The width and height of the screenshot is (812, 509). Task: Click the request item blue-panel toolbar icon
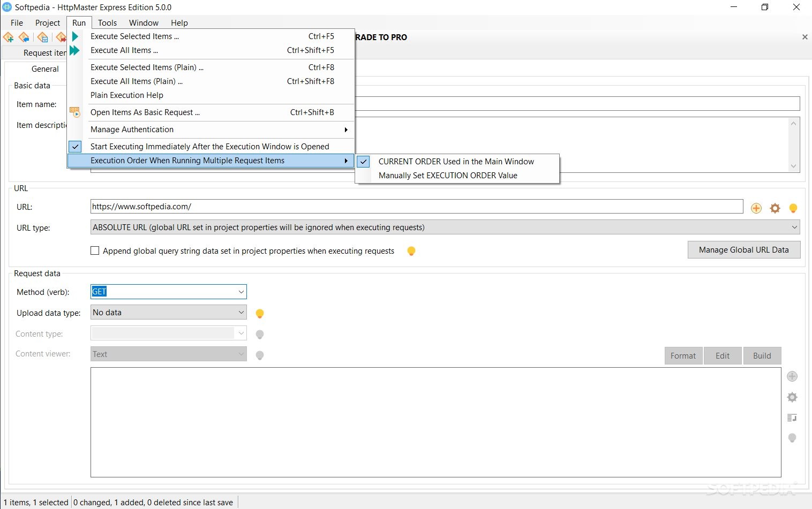pos(42,37)
